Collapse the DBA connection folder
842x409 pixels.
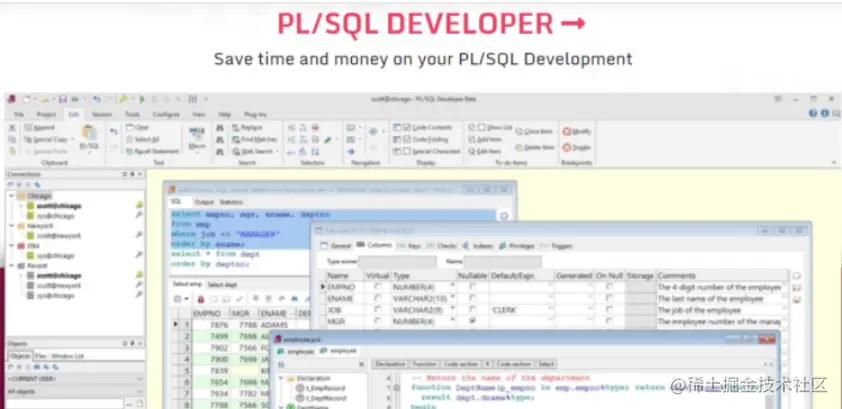[x=12, y=246]
